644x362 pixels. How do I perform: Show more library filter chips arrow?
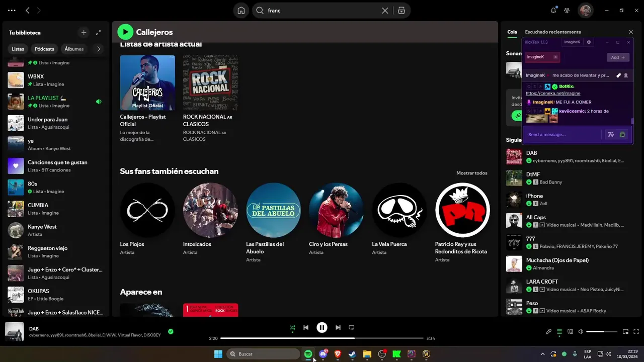(99, 49)
